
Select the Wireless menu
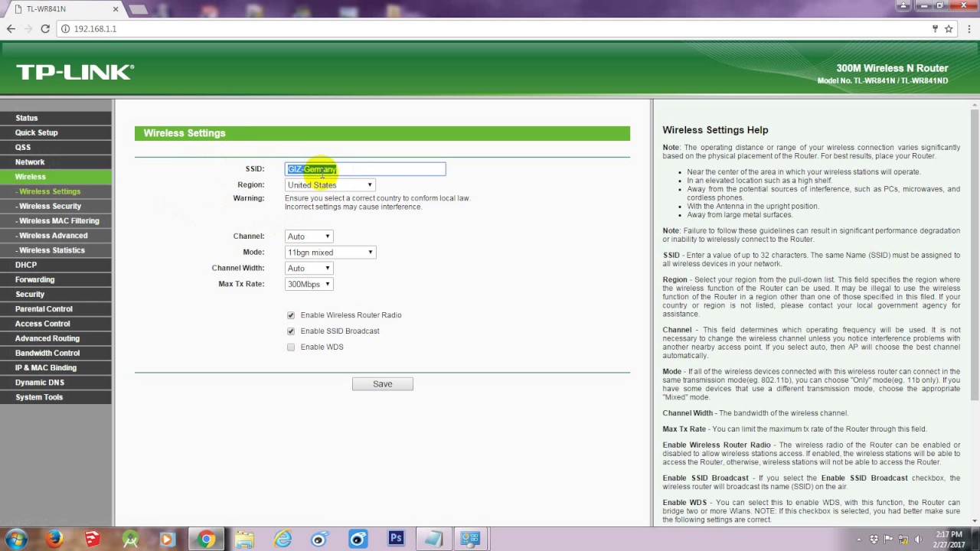[56, 177]
